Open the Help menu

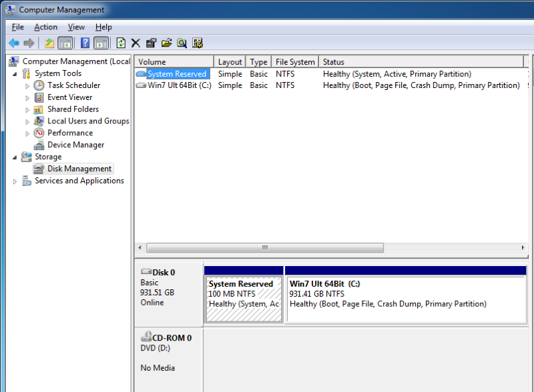[103, 27]
